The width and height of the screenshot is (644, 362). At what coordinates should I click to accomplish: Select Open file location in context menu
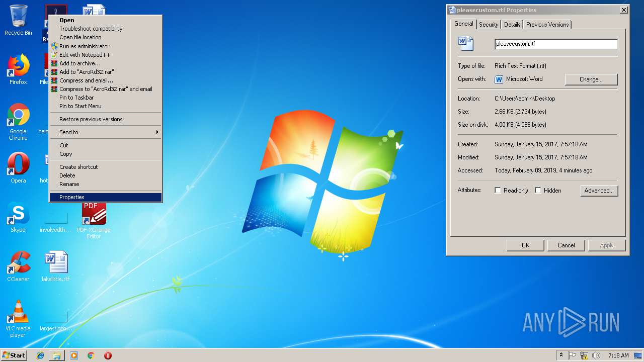click(106, 37)
